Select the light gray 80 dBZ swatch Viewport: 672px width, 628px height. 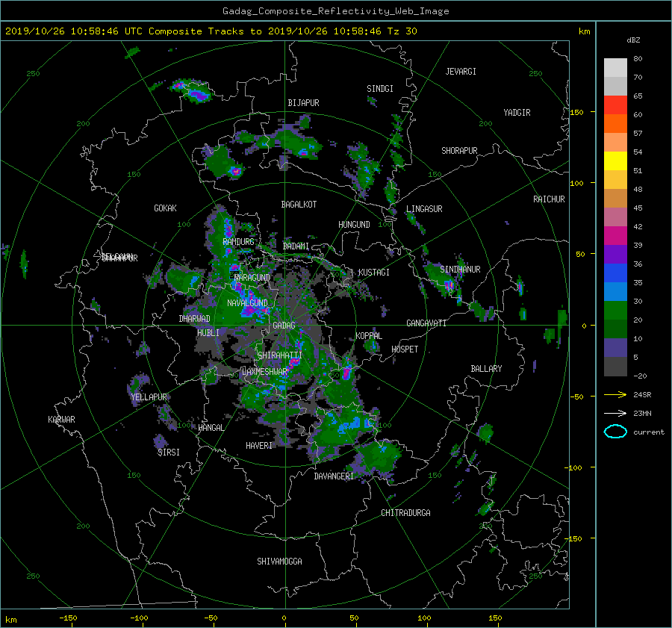pyautogui.click(x=615, y=67)
